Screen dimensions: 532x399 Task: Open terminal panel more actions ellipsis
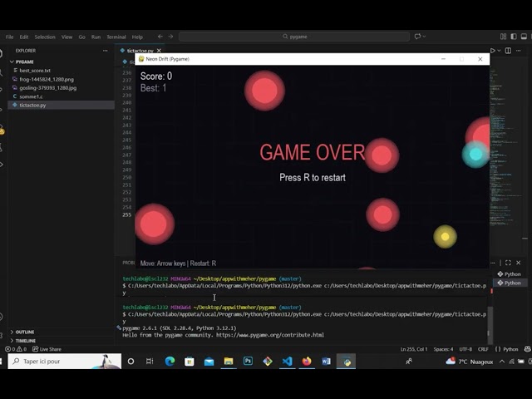(493, 263)
